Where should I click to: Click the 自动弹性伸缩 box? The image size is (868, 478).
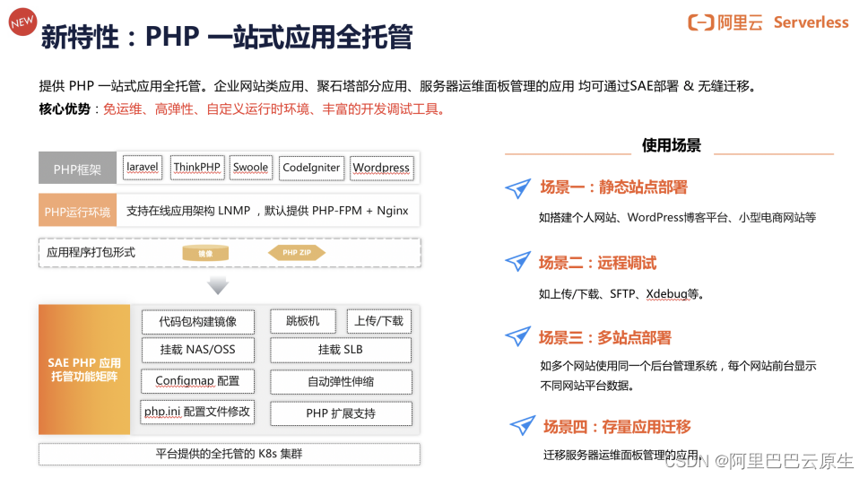(341, 382)
